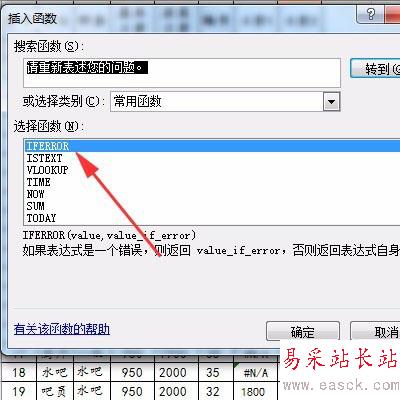400x400 pixels.
Task: Select TIME in the function list
Action: click(213, 182)
